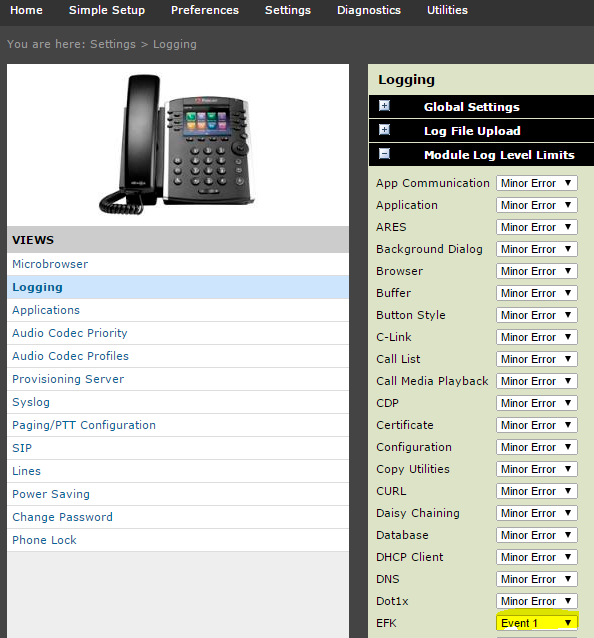Collapse Module Log Level Limits minus icon
The width and height of the screenshot is (594, 638).
(x=384, y=154)
